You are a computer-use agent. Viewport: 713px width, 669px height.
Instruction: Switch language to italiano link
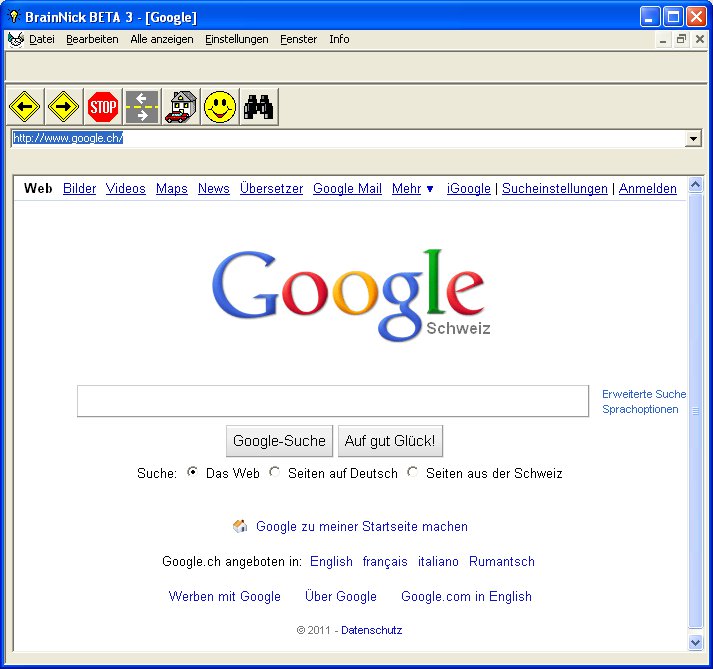point(438,561)
